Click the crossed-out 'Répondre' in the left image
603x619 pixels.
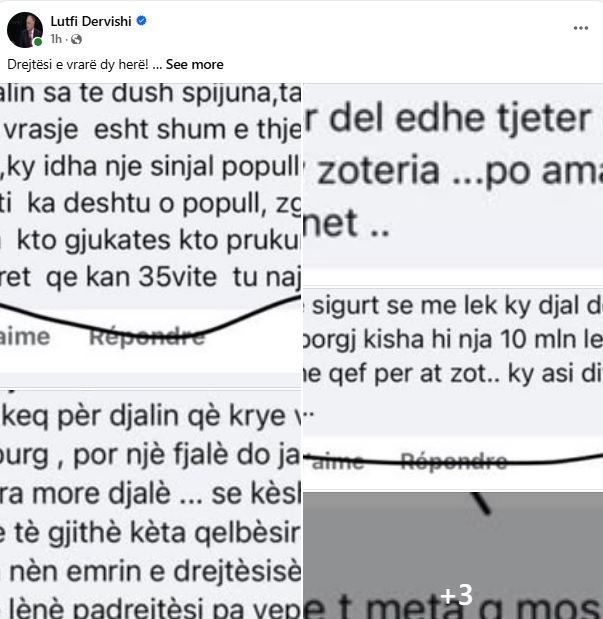tap(147, 337)
